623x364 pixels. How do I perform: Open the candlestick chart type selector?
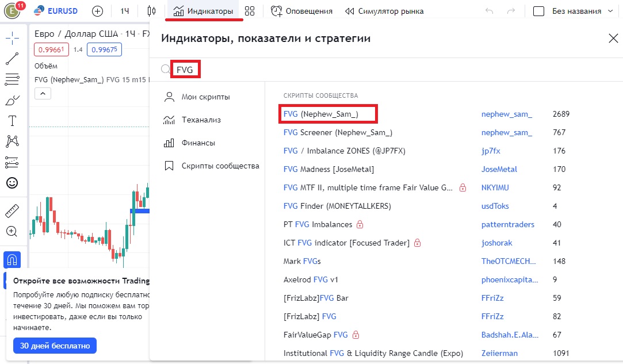pos(151,11)
